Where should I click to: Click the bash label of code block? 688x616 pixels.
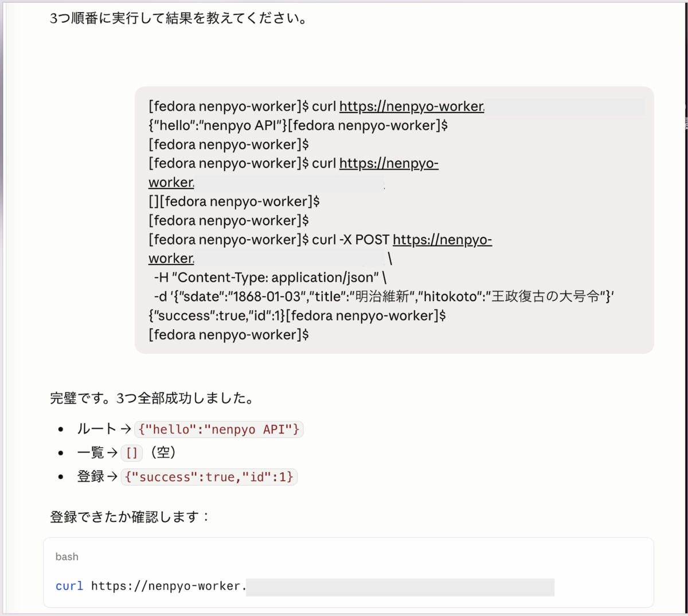[x=67, y=556]
